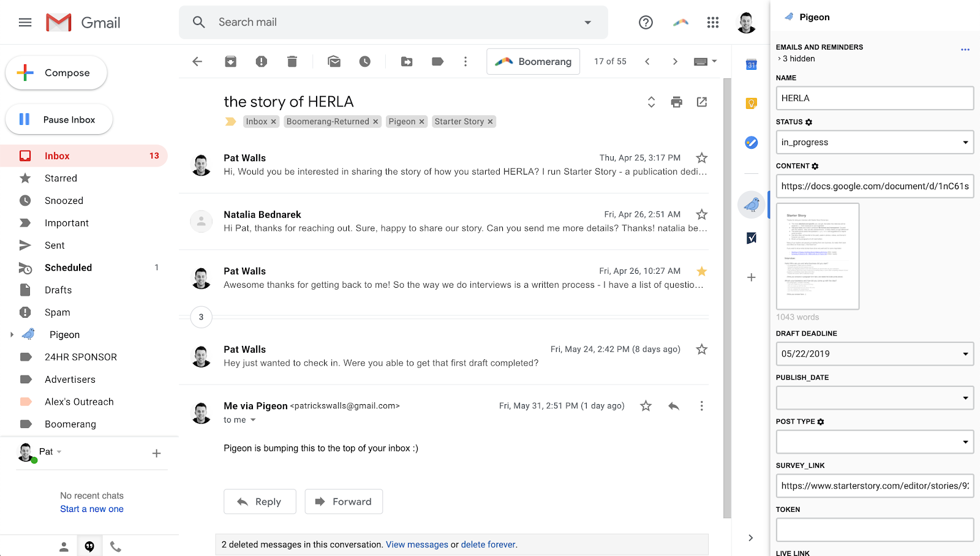Archive this conversation
Viewport: 980px width, 556px height.
pyautogui.click(x=230, y=61)
